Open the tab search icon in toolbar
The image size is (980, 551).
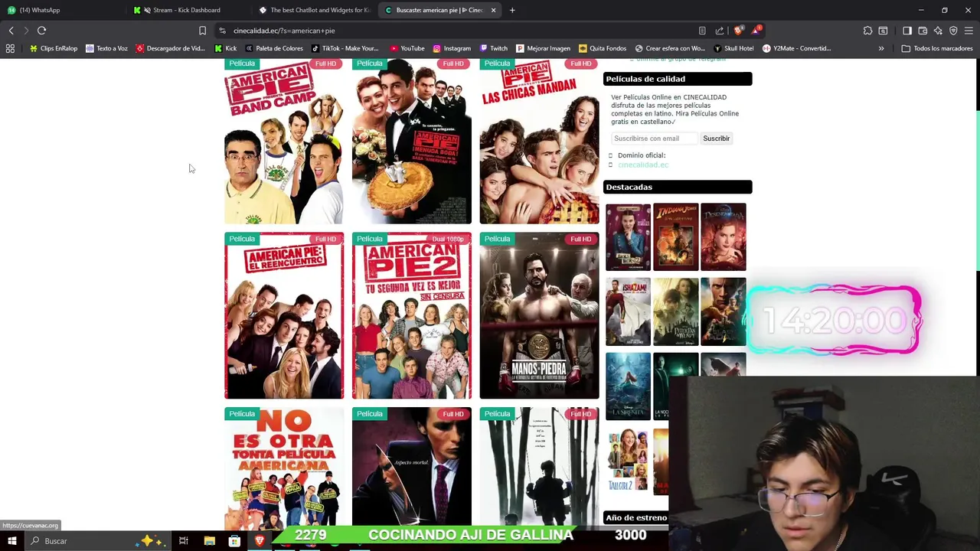tap(883, 31)
